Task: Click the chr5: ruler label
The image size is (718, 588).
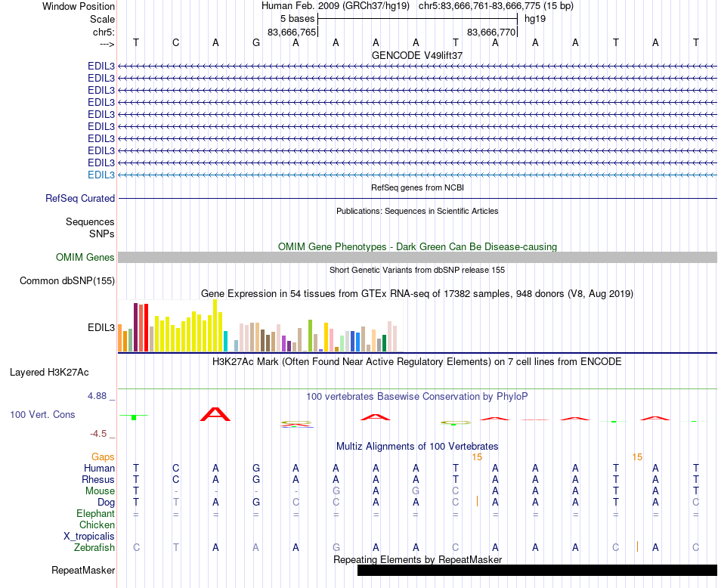Action: coord(104,32)
